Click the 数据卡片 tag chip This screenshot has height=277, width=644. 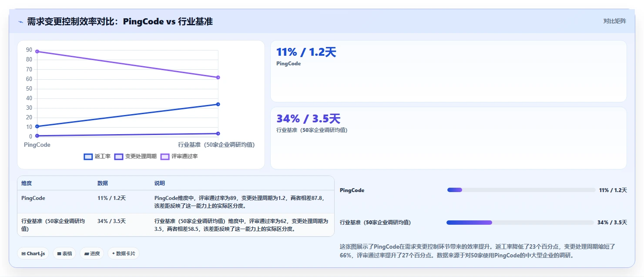tap(124, 253)
